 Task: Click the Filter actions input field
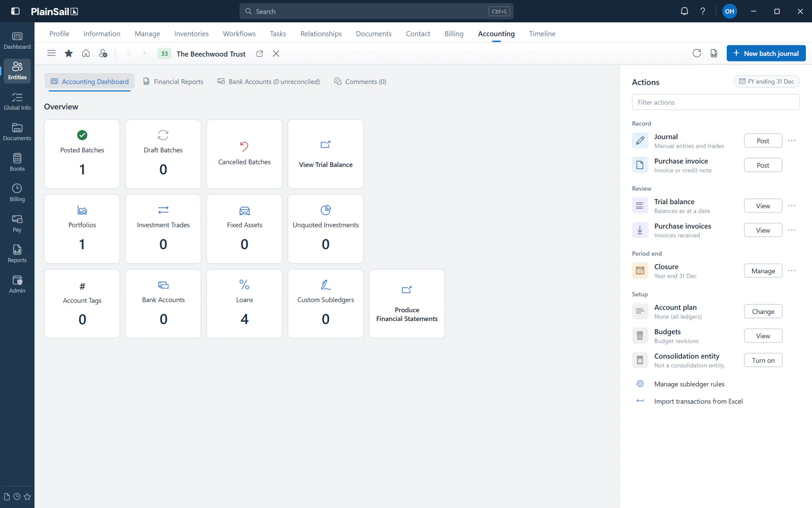(x=716, y=102)
